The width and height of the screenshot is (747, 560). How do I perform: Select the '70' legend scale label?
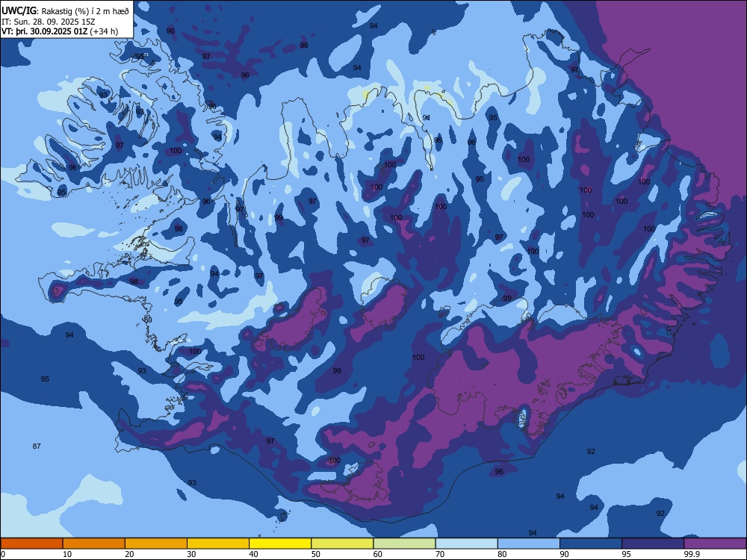click(x=440, y=554)
